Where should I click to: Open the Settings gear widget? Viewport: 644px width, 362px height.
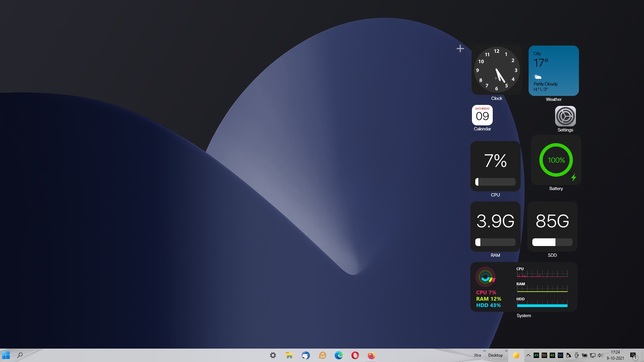566,116
